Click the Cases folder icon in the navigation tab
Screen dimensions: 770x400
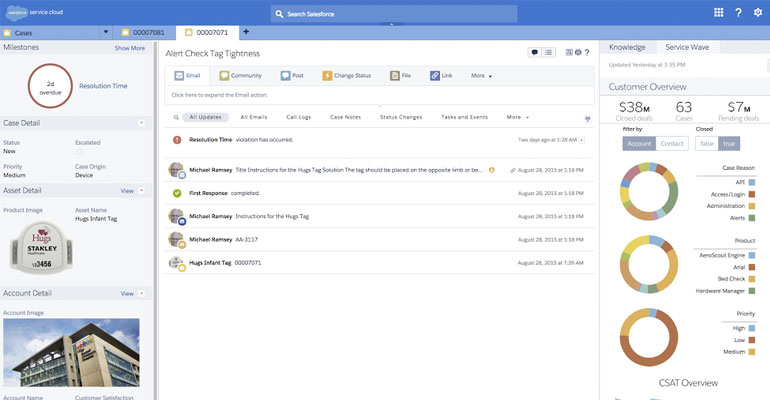click(x=7, y=33)
